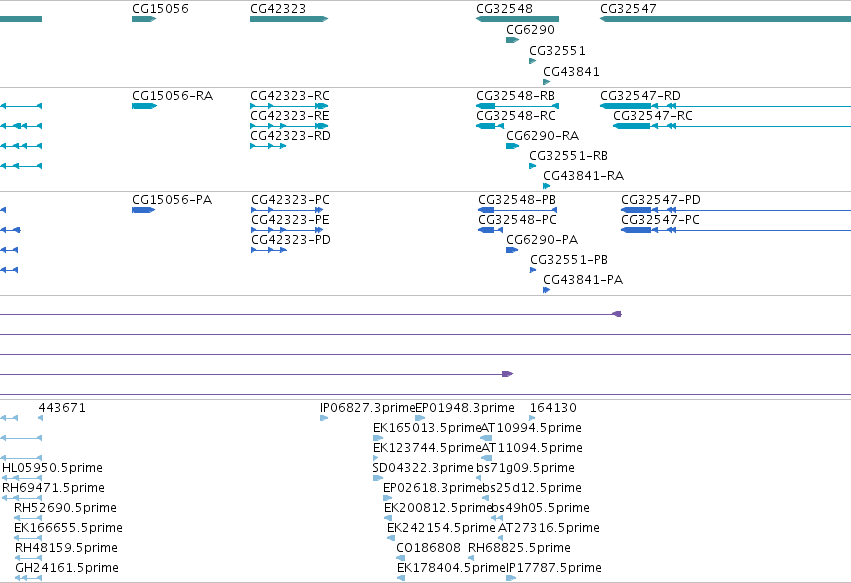Select transcript CG43841-RA
The width and height of the screenshot is (851, 583).
[583, 176]
